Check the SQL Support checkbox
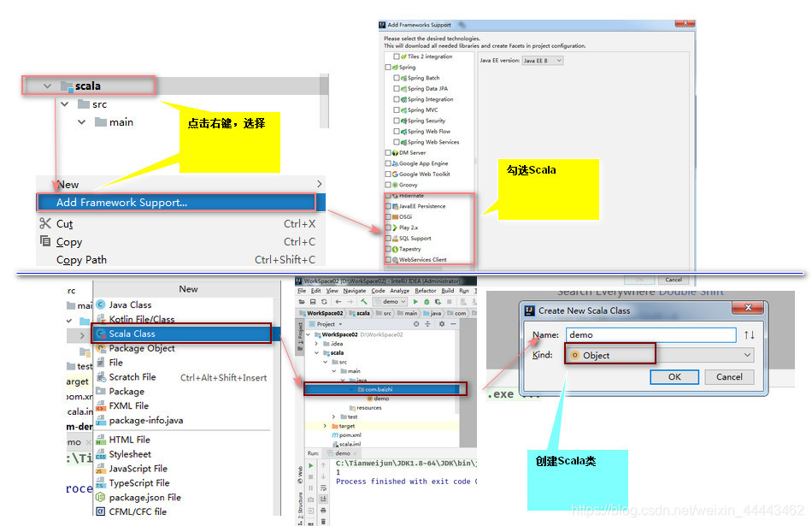The height and width of the screenshot is (526, 812). coord(388,239)
